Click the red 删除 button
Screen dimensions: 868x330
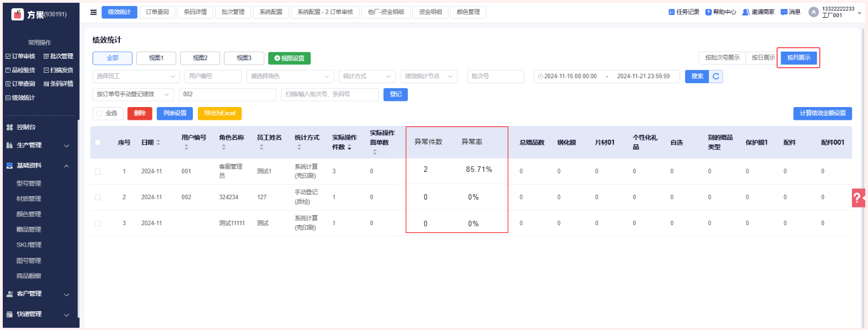[x=140, y=114]
